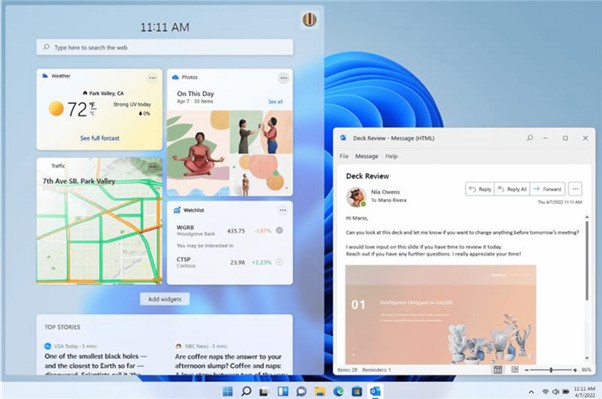Open Photos widget more options menu
Viewport: 602px width, 399px height.
click(x=283, y=78)
